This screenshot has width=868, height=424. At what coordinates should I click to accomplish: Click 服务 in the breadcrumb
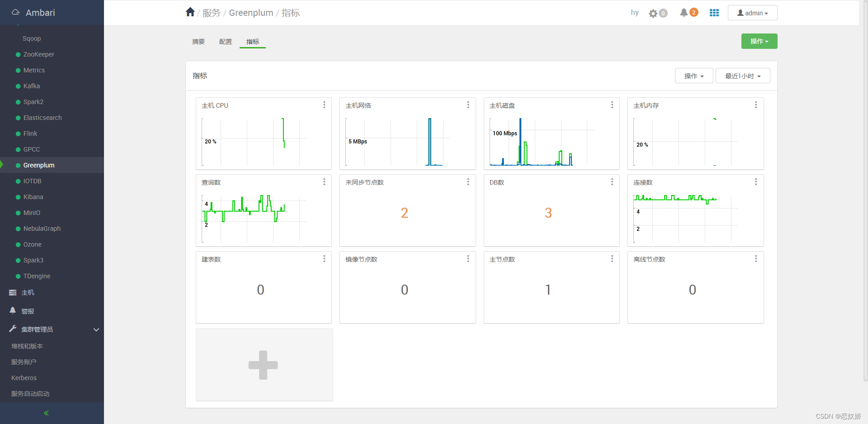pyautogui.click(x=211, y=13)
